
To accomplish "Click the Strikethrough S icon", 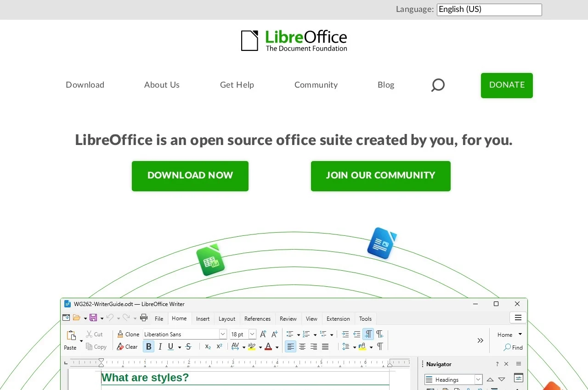I will [x=188, y=346].
